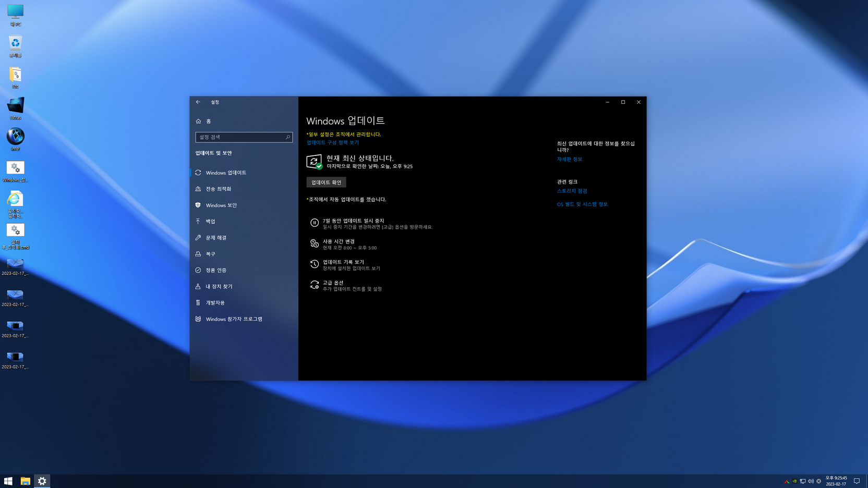This screenshot has height=488, width=868.
Task: Select 복구 in the sidebar
Action: click(x=244, y=254)
